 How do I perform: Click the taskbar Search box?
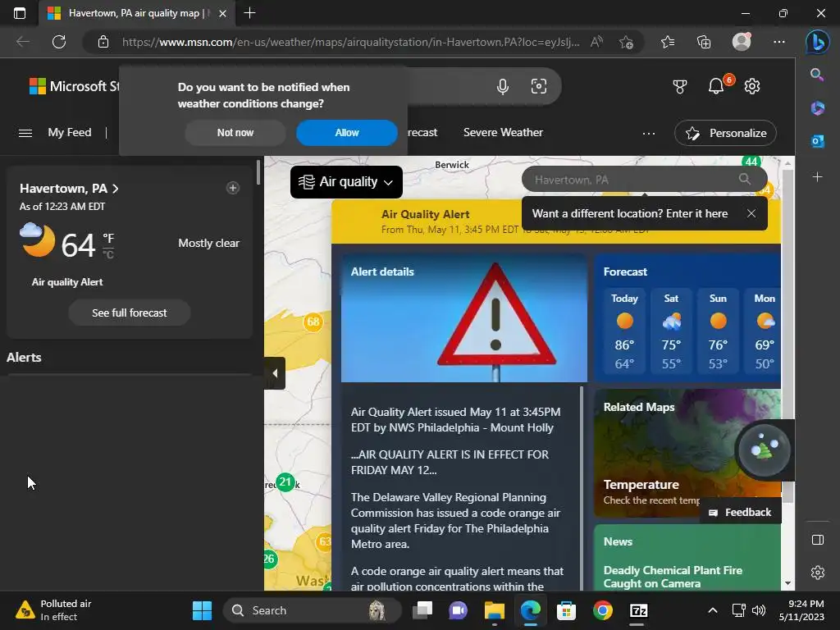(x=312, y=610)
